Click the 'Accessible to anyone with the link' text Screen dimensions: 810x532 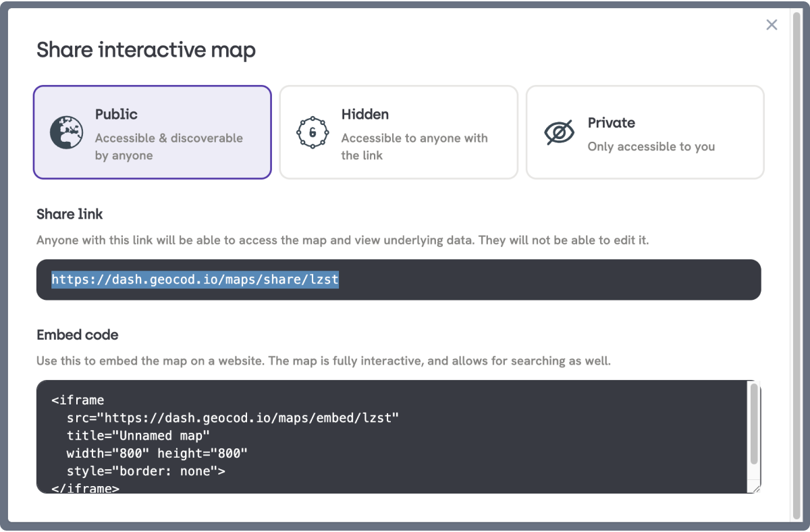coord(414,147)
